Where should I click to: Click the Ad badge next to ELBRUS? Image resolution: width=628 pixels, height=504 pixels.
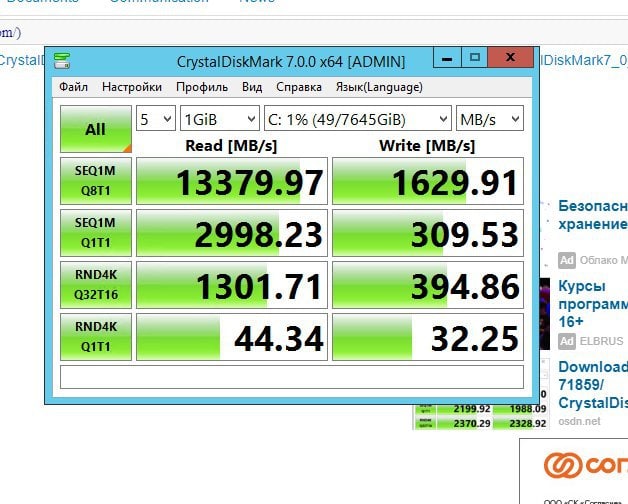[x=567, y=341]
